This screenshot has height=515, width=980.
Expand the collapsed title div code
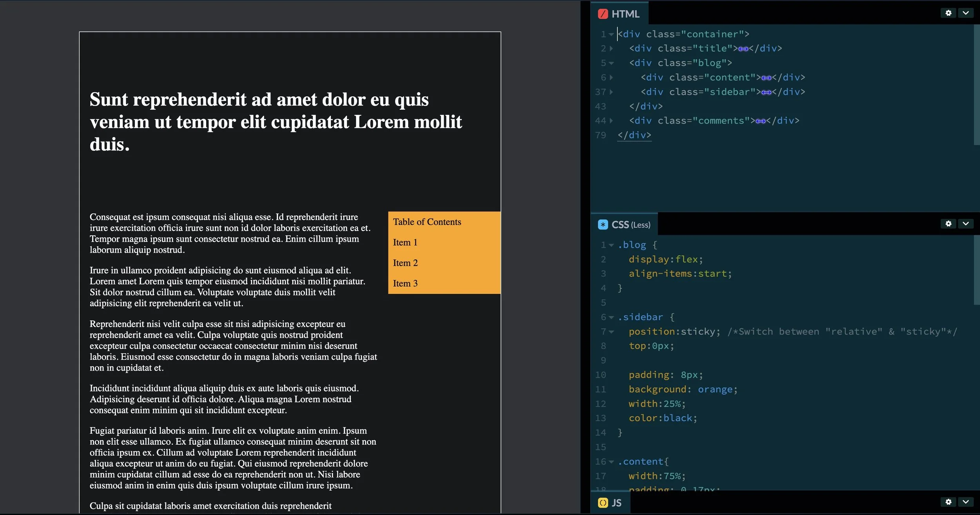[x=611, y=48]
